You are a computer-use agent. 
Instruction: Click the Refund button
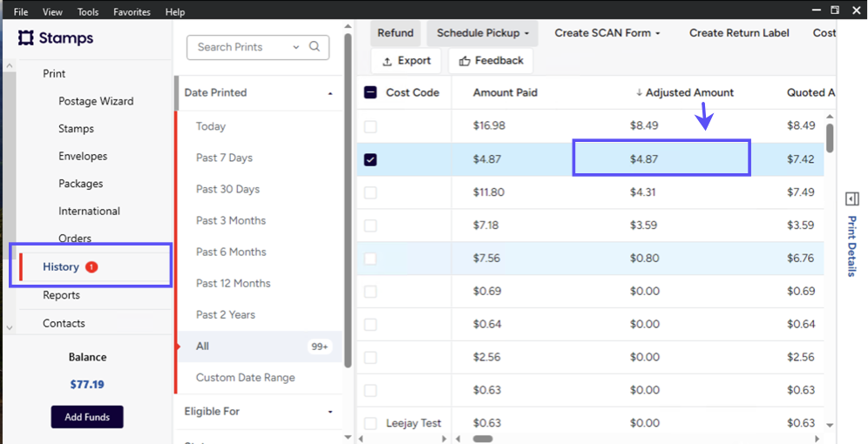[396, 33]
